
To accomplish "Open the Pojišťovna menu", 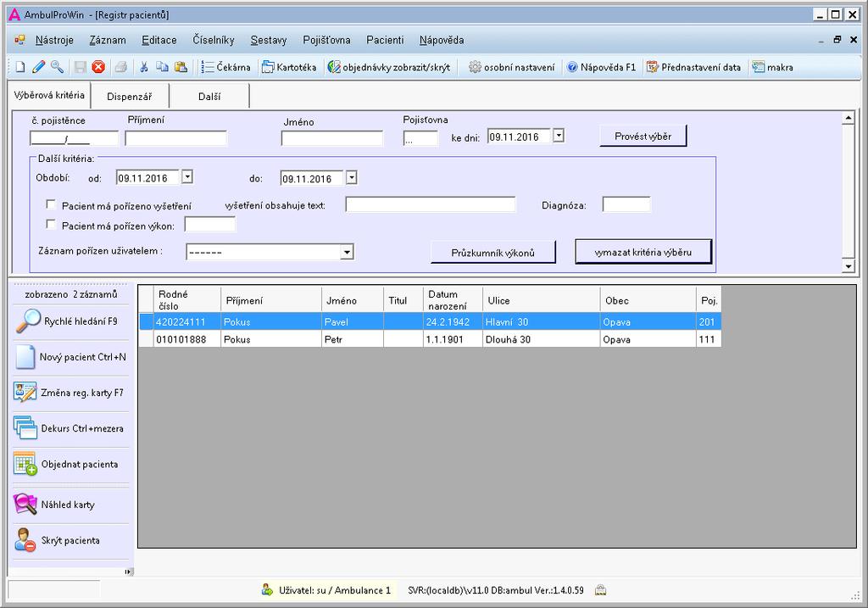I will pos(326,40).
